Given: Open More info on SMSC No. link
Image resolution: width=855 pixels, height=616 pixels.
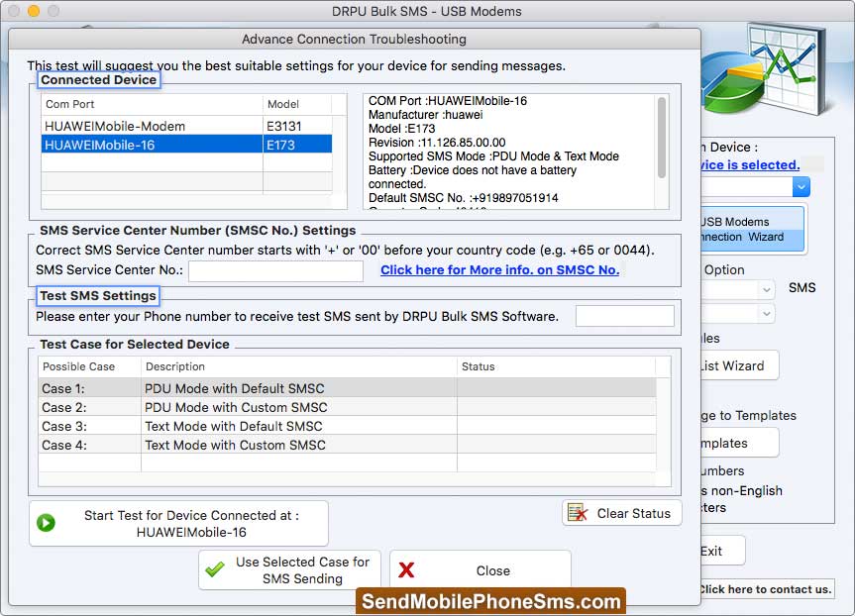Looking at the screenshot, I should click(x=499, y=269).
